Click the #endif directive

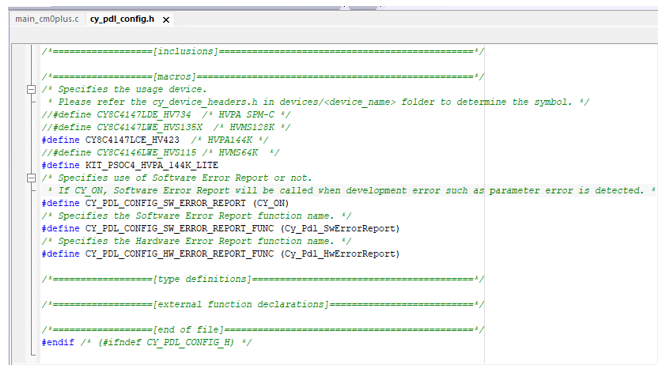[x=58, y=342]
